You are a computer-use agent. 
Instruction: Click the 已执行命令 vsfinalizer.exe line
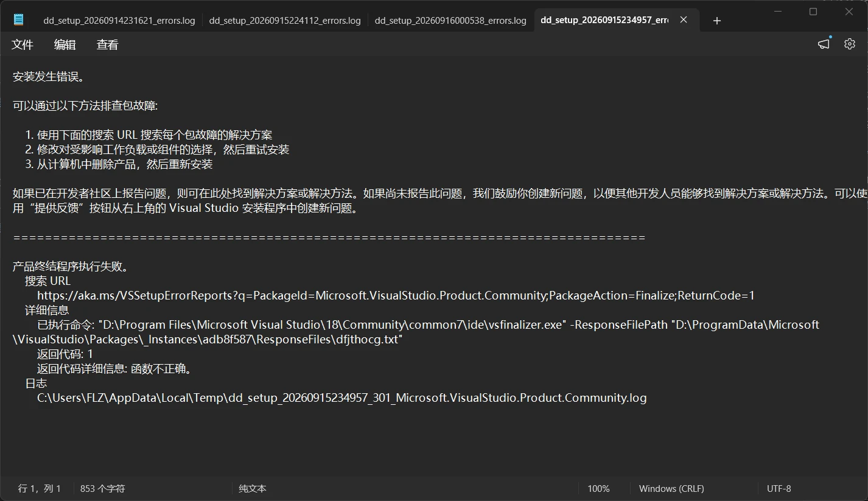coord(428,325)
